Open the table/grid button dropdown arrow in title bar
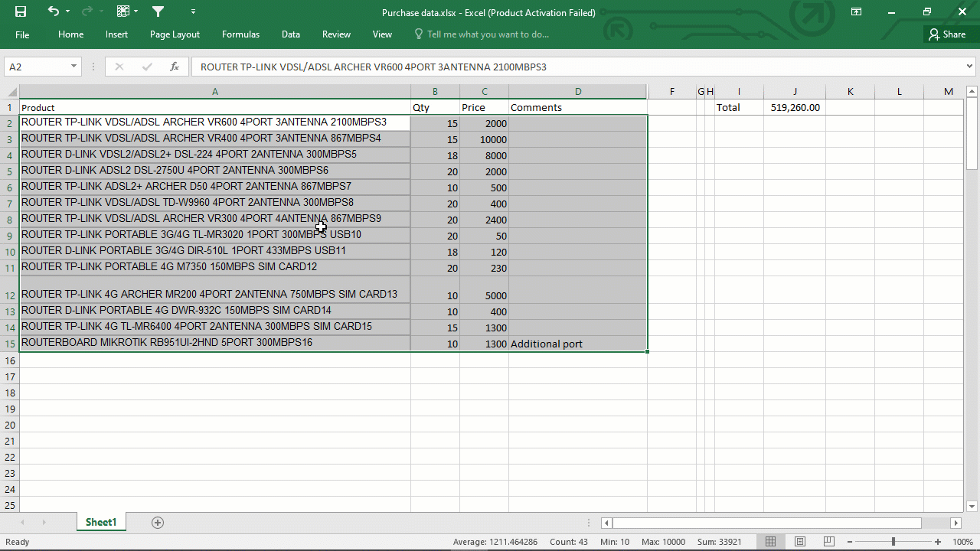The width and height of the screenshot is (980, 551). click(136, 11)
